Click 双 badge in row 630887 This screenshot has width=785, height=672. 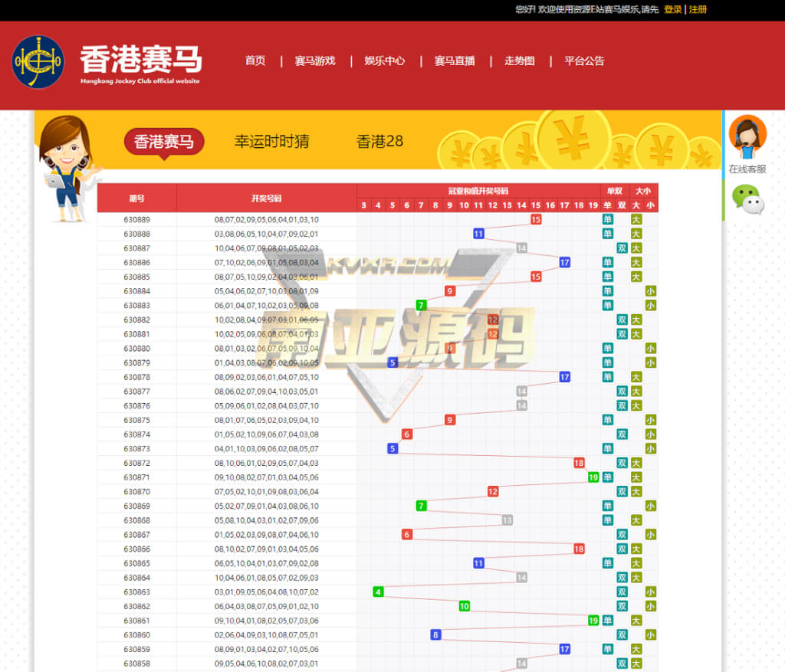pos(622,248)
